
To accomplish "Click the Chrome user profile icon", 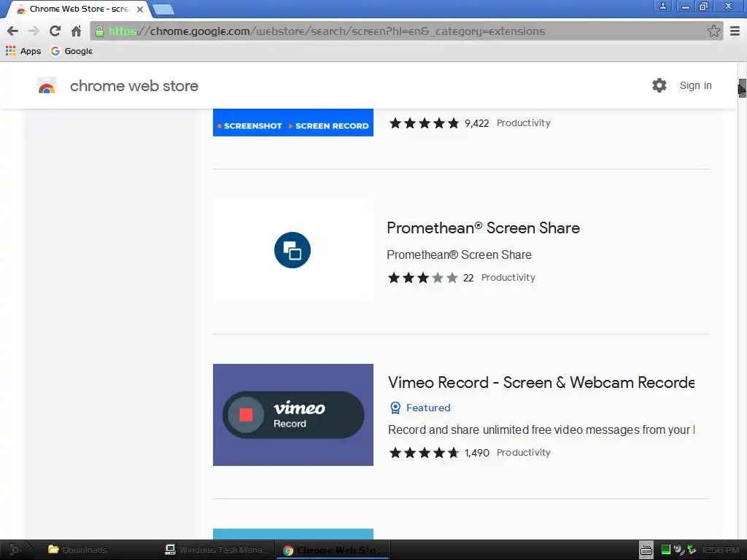I will click(x=662, y=6).
